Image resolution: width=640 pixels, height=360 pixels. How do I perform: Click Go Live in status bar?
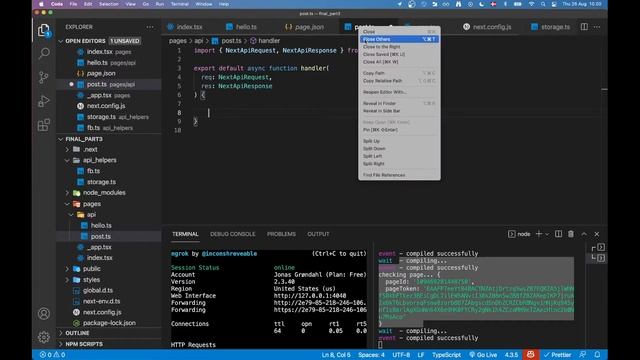coord(483,355)
